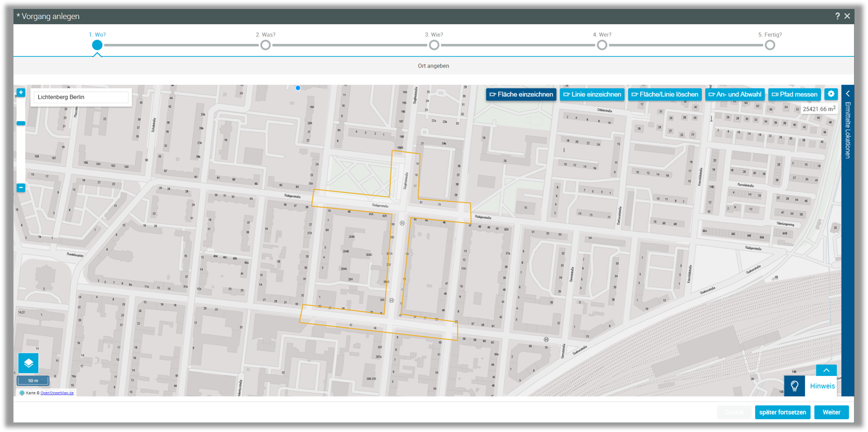Expand the Hinweis panel with up chevron
Screen dimensions: 868x432
(x=826, y=370)
